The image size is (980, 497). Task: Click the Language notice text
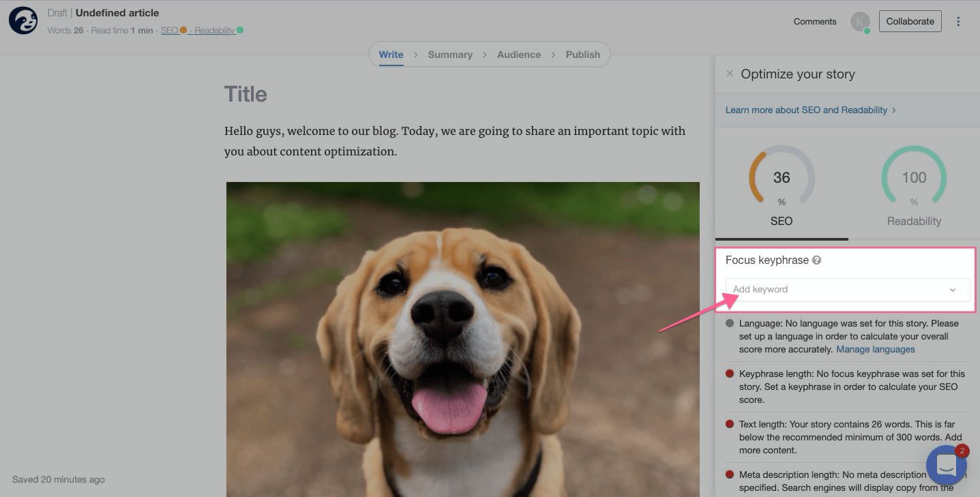[849, 336]
